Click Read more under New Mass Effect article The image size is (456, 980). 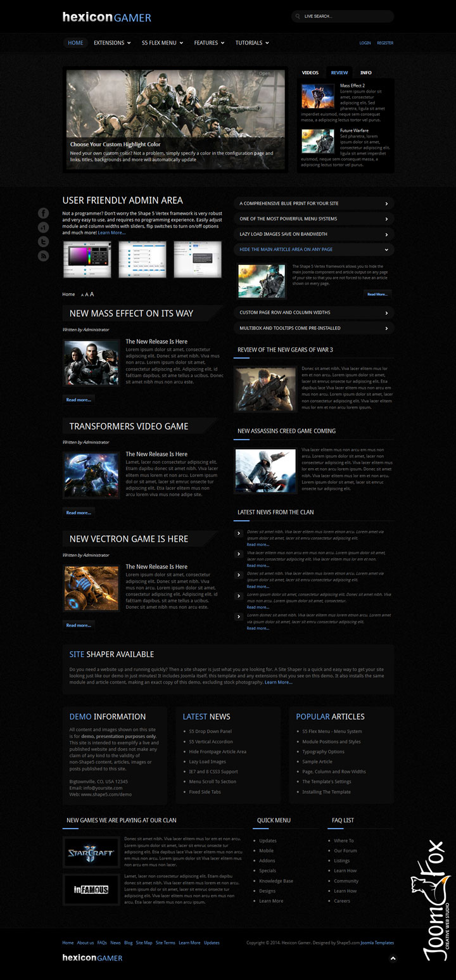point(79,400)
